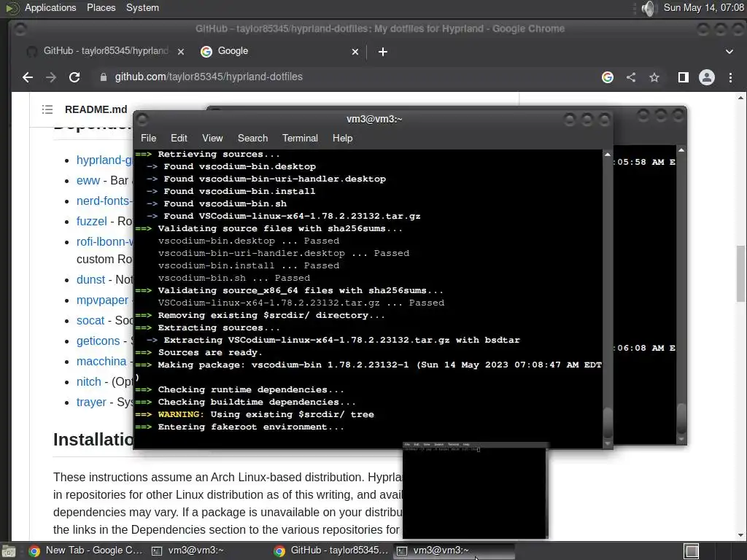This screenshot has width=747, height=560.
Task: Open the terminal Edit menu
Action: 179,138
